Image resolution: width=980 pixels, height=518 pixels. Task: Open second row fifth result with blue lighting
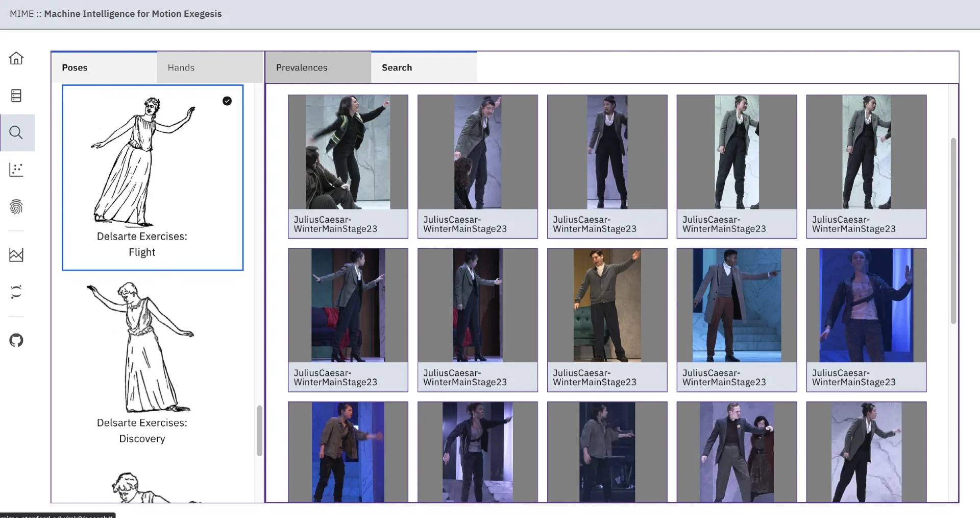tap(867, 305)
